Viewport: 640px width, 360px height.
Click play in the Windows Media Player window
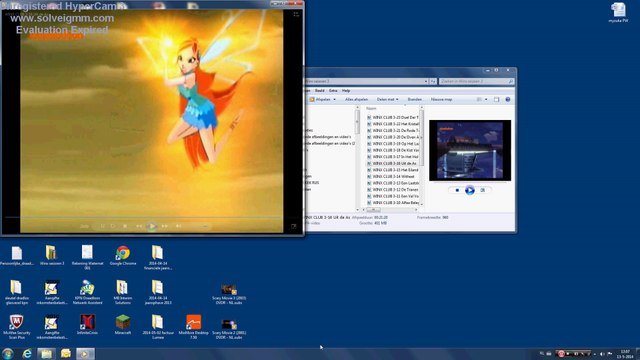click(x=152, y=226)
